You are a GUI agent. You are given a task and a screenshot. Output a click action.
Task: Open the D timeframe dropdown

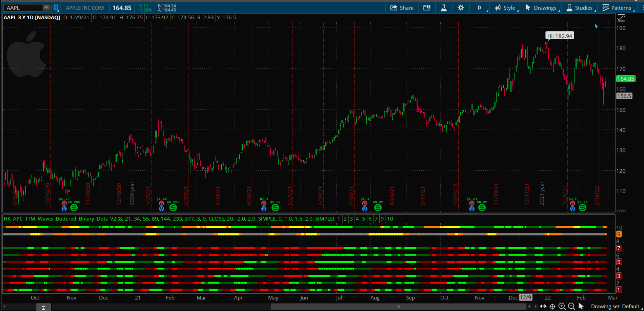tap(480, 8)
